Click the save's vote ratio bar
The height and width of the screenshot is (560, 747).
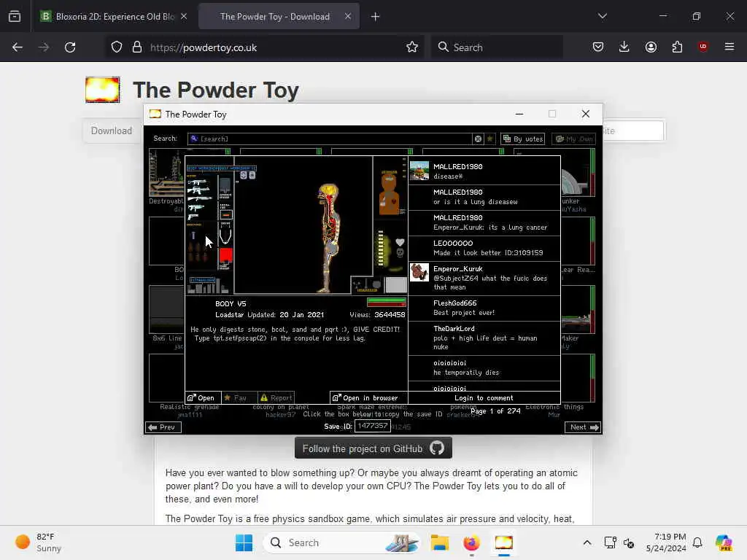coord(387,303)
